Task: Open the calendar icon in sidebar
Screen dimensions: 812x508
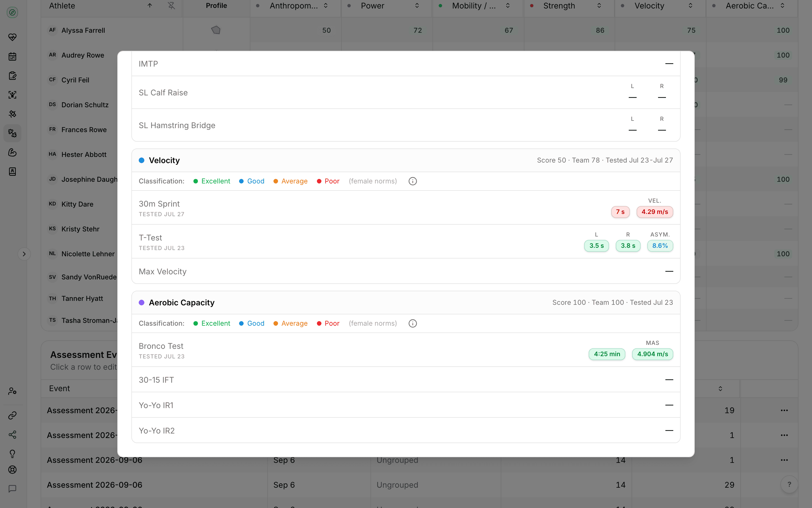Action: [x=12, y=56]
